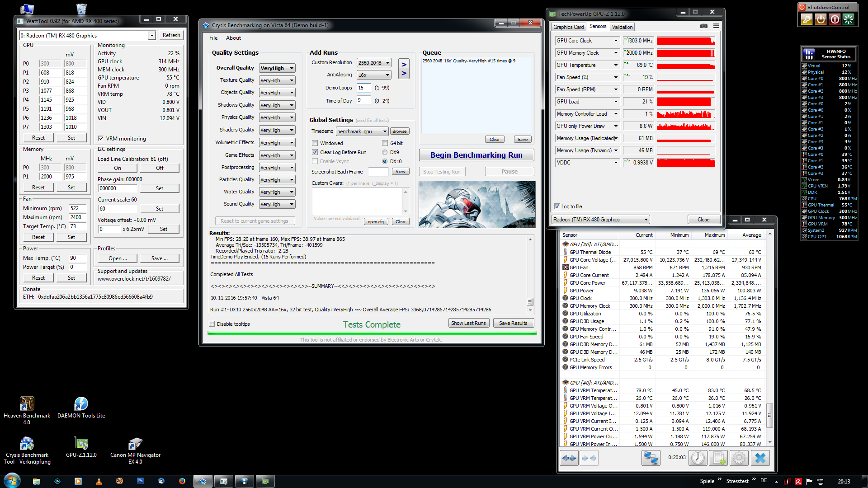Select the DX9 radio button
868x488 pixels.
[385, 152]
